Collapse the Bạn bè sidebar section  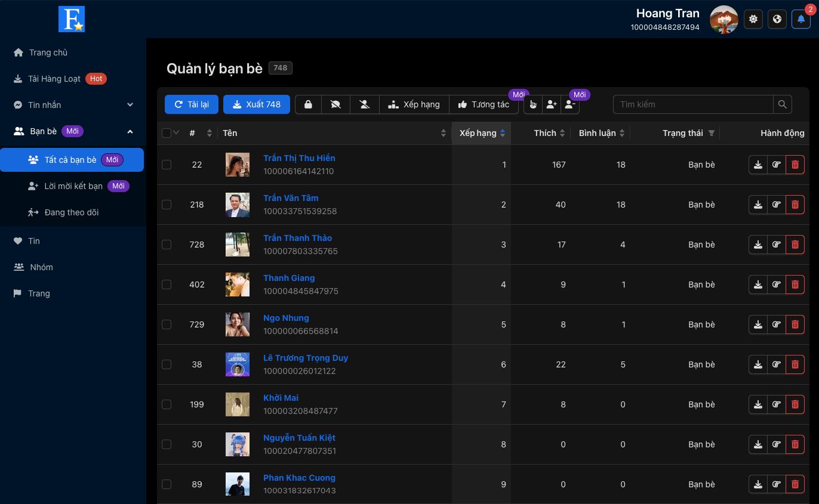[73, 131]
